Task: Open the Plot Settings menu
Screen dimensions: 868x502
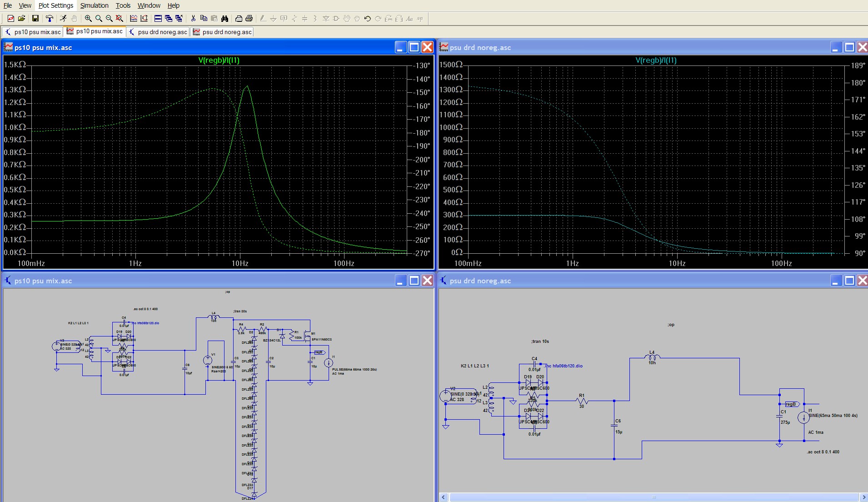Action: point(56,5)
